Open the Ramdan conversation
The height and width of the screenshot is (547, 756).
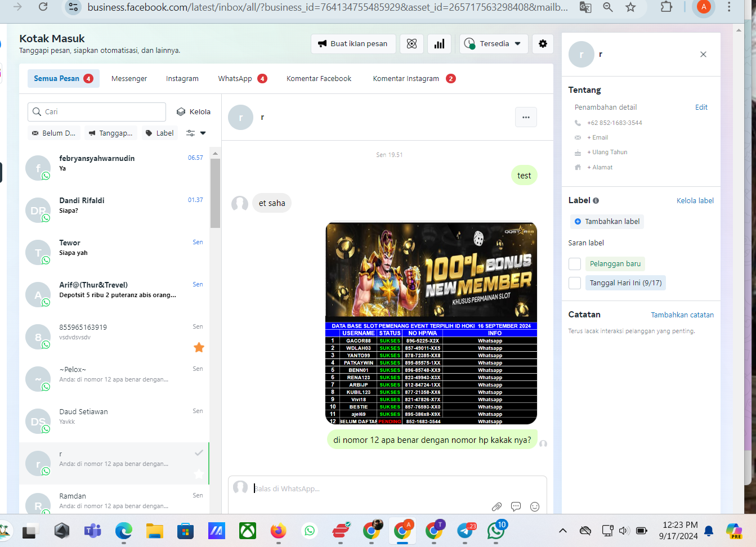114,500
